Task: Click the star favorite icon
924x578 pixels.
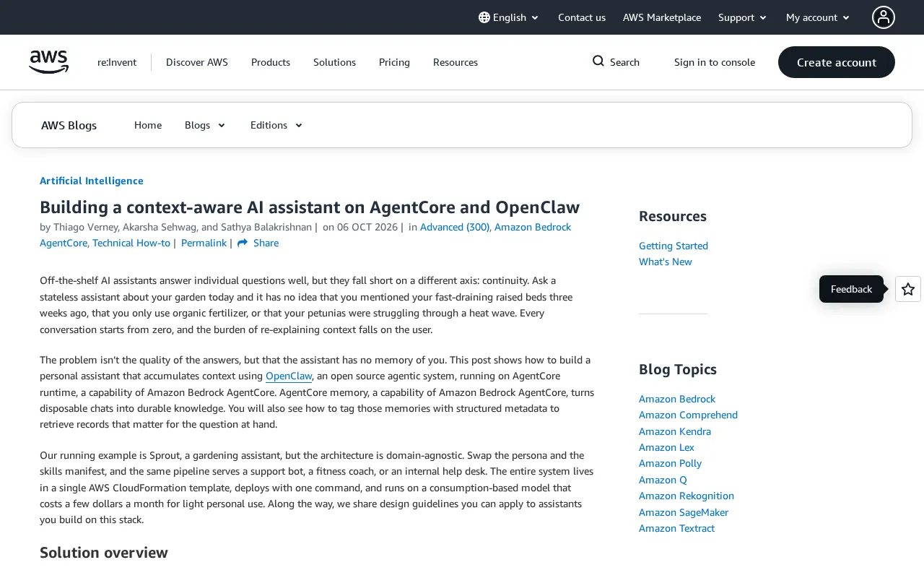Action: pos(908,289)
